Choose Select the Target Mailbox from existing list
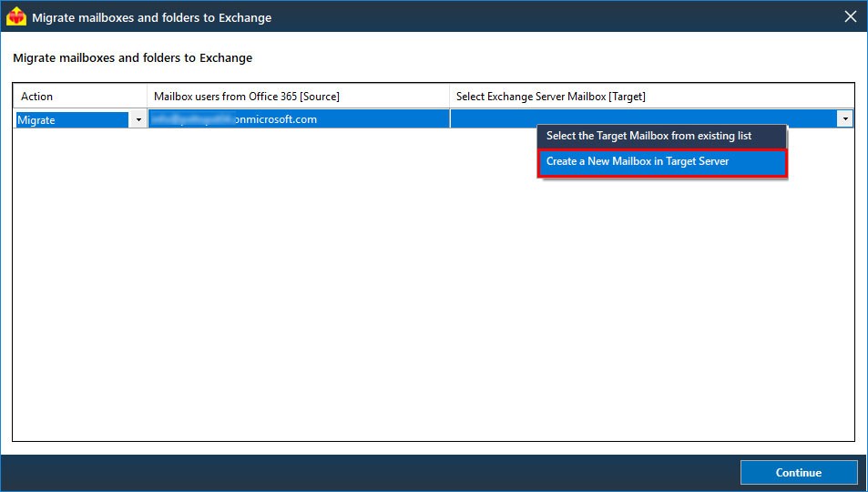The height and width of the screenshot is (492, 868). pyautogui.click(x=661, y=137)
